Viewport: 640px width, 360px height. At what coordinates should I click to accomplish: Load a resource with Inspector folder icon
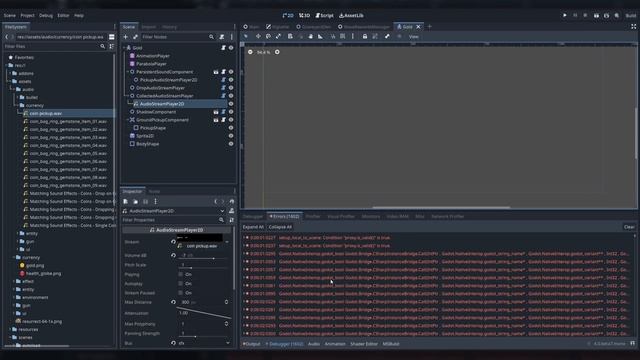tap(136, 202)
